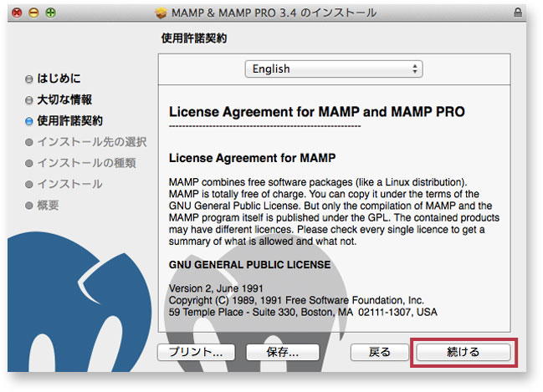Click the blue bullet beside 使用許諾契約

29,121
